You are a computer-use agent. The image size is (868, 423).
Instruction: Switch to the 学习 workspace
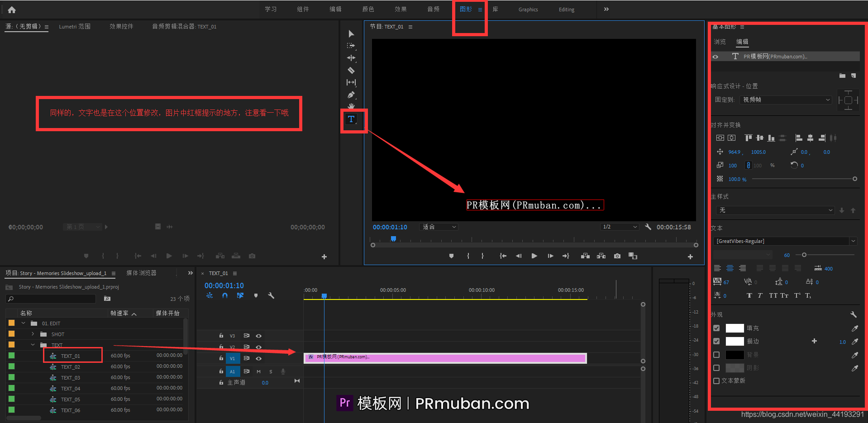[271, 9]
